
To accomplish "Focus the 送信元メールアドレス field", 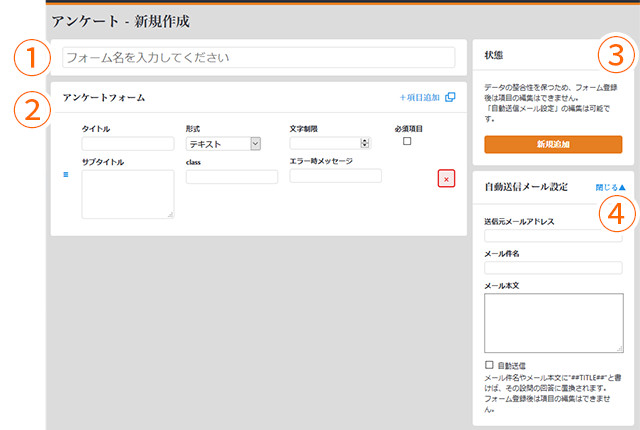I will point(552,236).
